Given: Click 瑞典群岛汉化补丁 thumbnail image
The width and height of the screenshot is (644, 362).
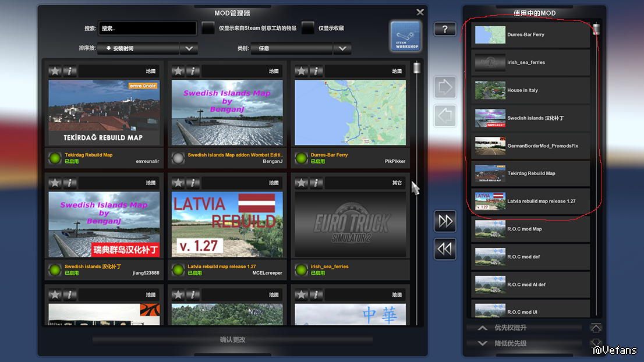Looking at the screenshot, I should [x=104, y=225].
